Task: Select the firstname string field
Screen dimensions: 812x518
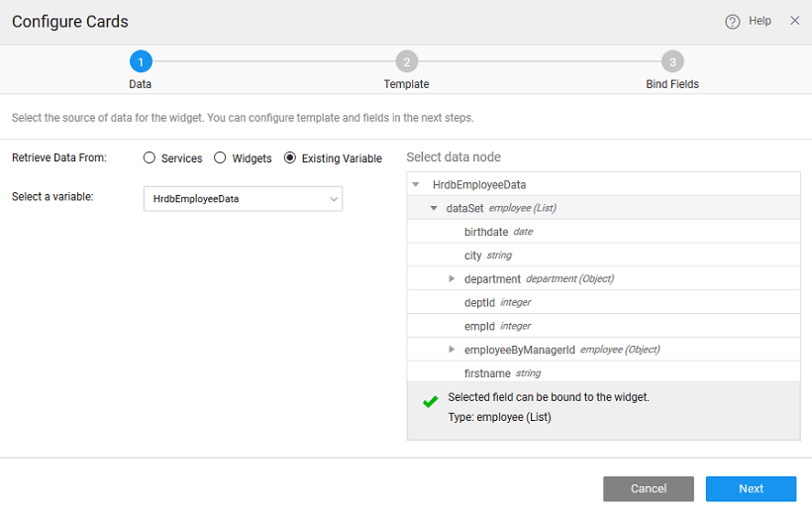Action: click(487, 373)
